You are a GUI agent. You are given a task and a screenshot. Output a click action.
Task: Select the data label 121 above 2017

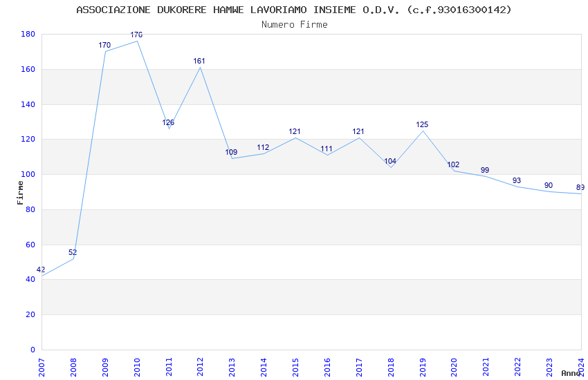pyautogui.click(x=358, y=131)
